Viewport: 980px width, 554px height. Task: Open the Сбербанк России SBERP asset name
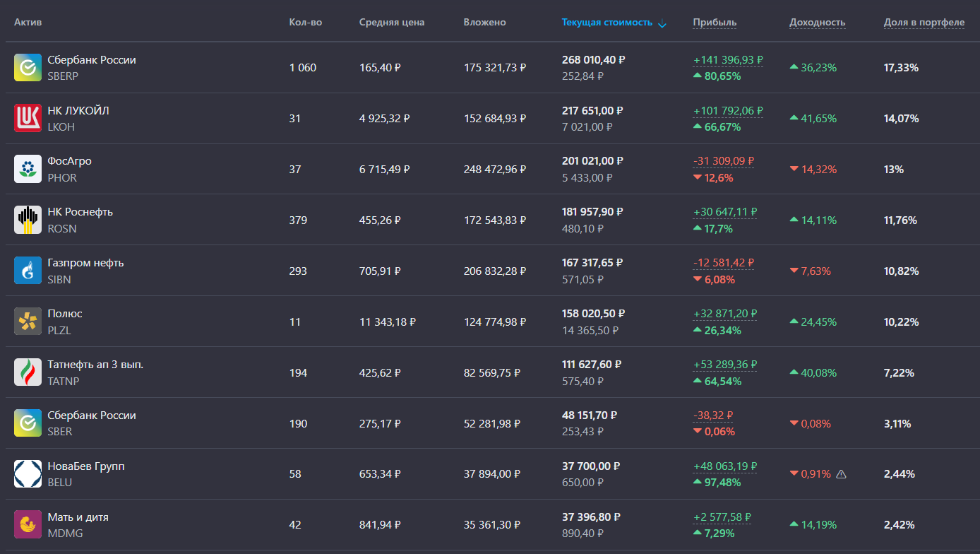(x=92, y=60)
